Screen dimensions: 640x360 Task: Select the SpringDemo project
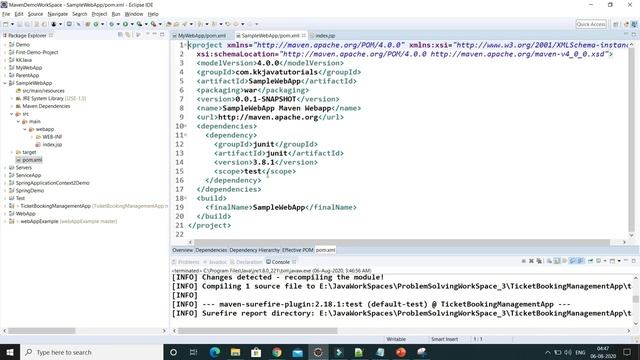click(26, 191)
